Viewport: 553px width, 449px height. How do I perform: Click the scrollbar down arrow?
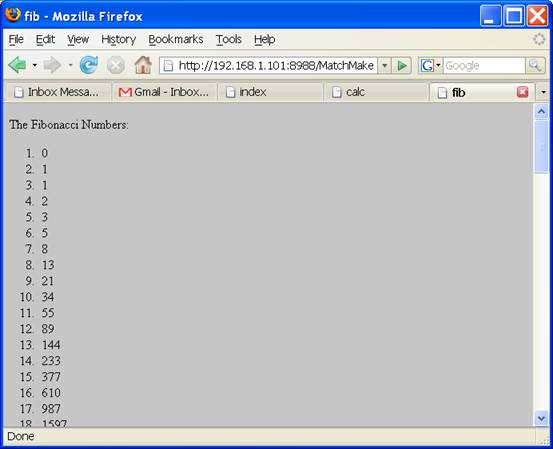pos(541,418)
